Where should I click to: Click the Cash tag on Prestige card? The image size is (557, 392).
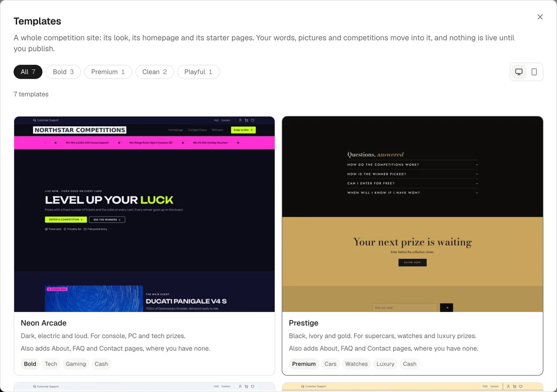[x=410, y=364]
